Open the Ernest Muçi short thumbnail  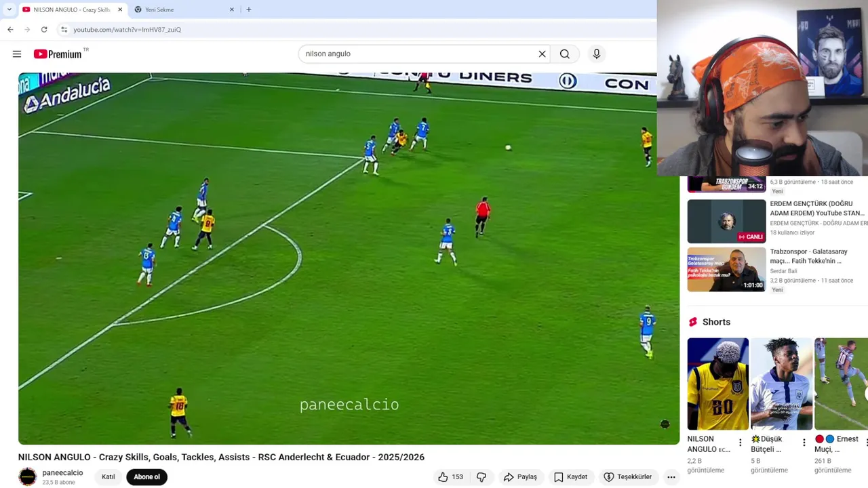[841, 384]
